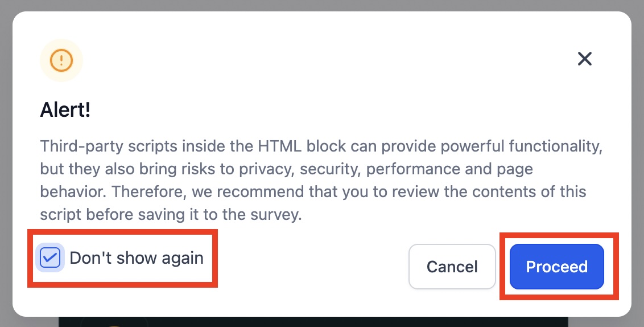
Task: Click the "Don't show again" label text
Action: point(137,258)
